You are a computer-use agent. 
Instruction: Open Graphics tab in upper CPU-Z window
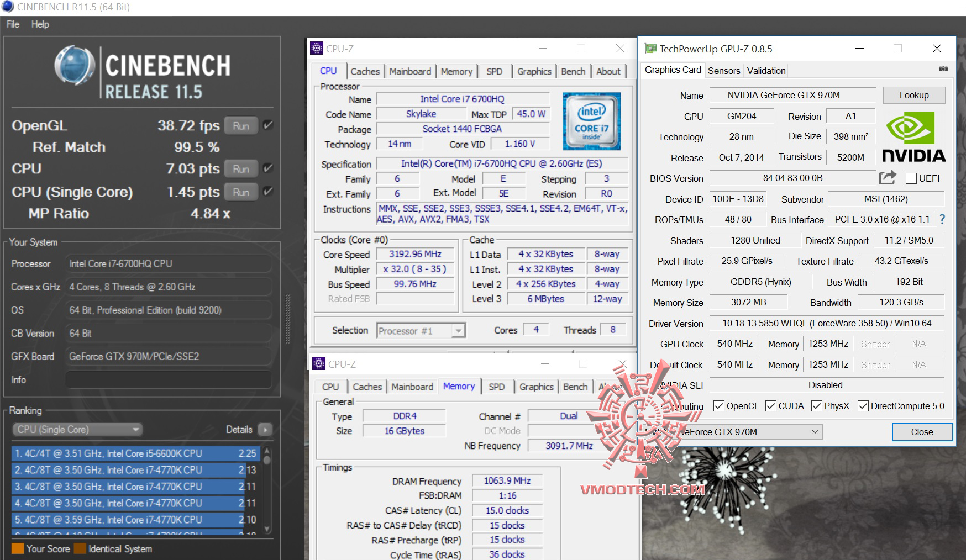pyautogui.click(x=534, y=71)
